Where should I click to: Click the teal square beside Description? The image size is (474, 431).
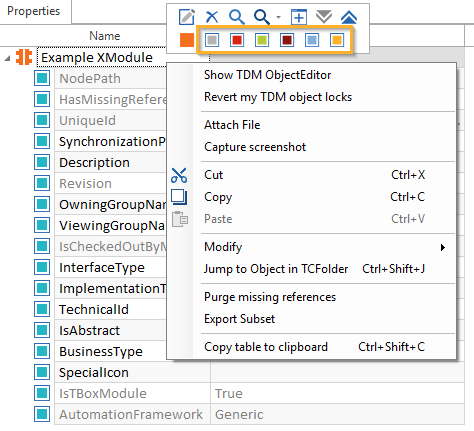(42, 162)
